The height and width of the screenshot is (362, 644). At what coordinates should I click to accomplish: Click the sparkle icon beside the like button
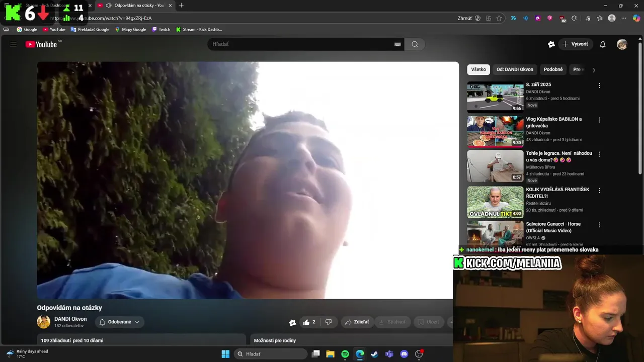(x=292, y=322)
